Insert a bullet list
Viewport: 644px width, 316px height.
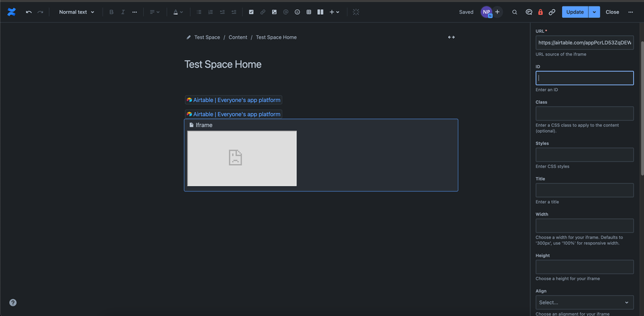tap(199, 12)
